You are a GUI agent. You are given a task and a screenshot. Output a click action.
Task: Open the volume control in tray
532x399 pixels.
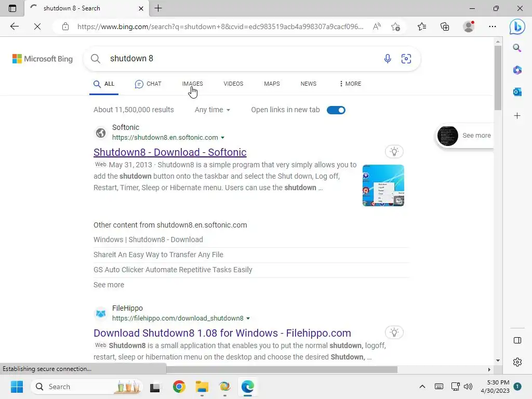468,387
